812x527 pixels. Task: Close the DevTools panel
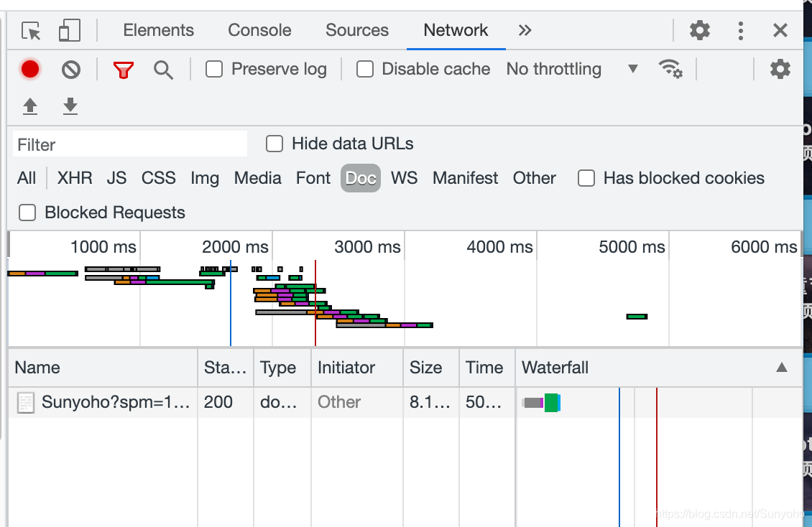click(780, 30)
